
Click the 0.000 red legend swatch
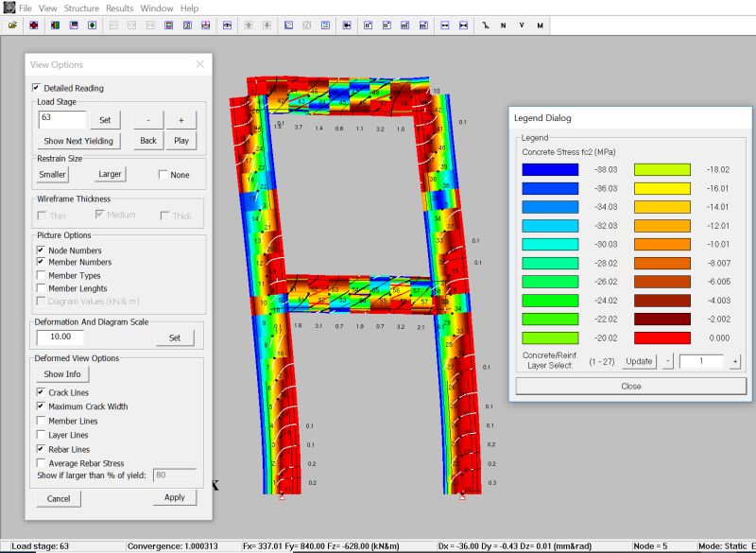coord(662,337)
